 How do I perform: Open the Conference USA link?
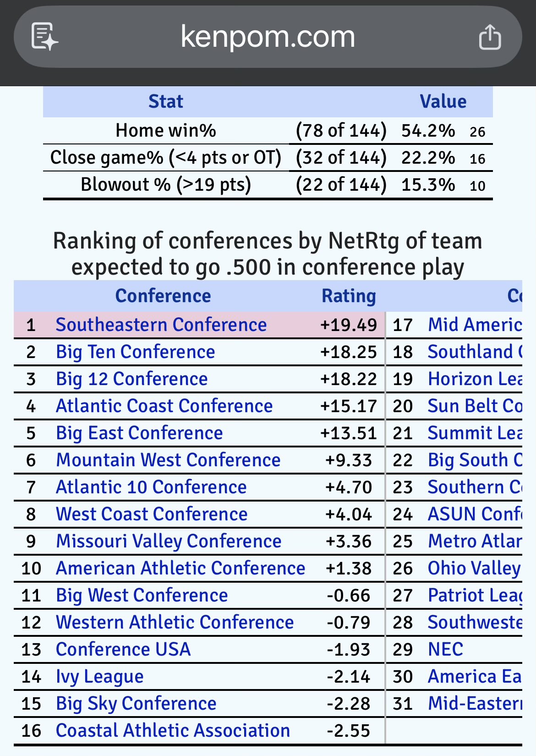[x=123, y=650]
